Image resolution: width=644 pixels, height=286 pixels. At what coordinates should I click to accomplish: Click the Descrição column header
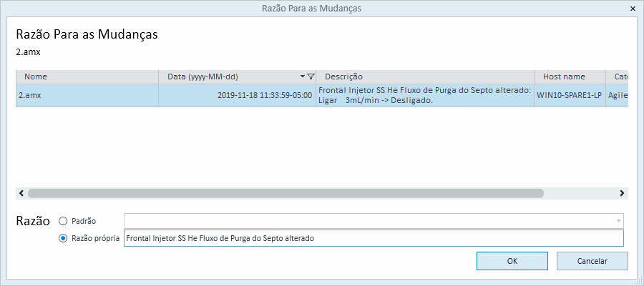425,77
